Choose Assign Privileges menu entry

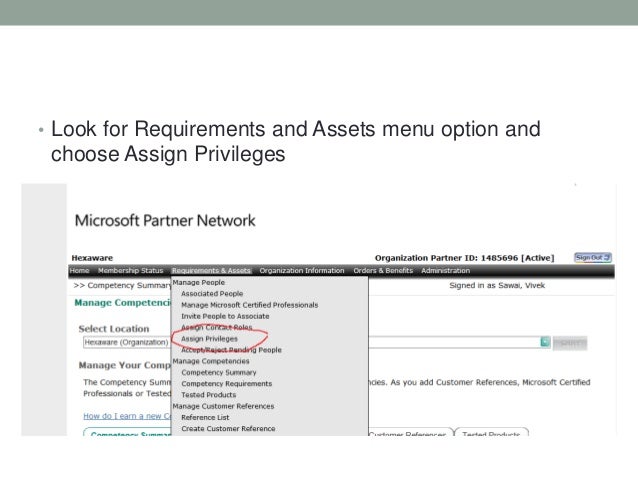(x=209, y=339)
